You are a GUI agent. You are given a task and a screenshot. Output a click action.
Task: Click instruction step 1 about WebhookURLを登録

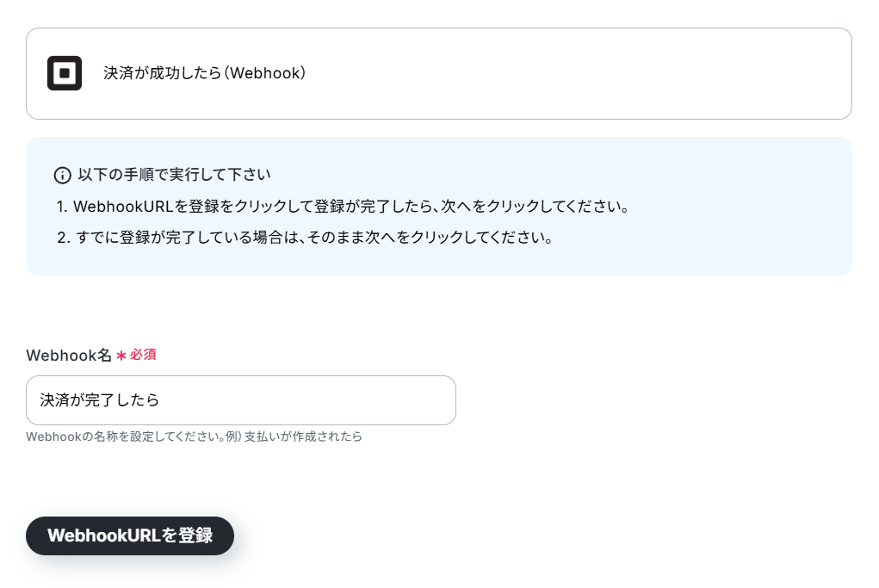pyautogui.click(x=344, y=207)
